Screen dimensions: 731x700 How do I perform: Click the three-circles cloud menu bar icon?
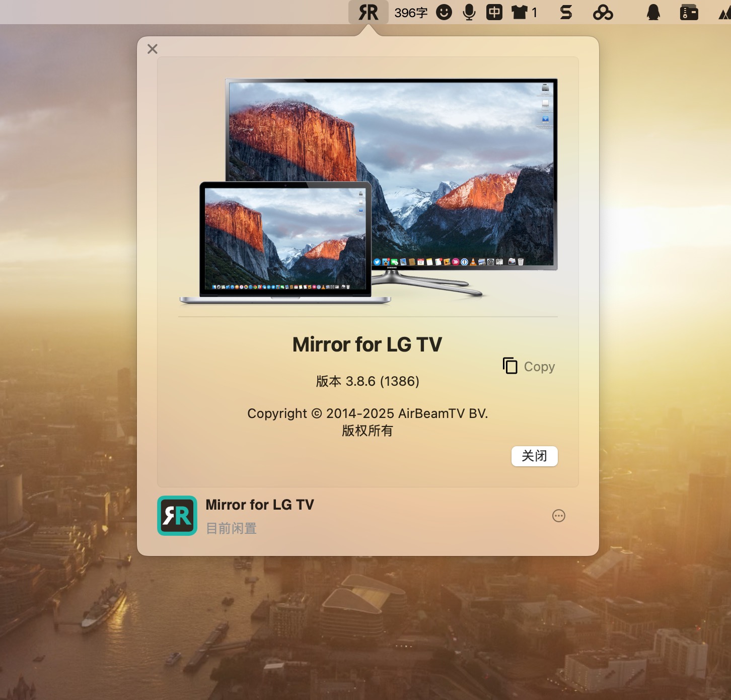pos(603,12)
